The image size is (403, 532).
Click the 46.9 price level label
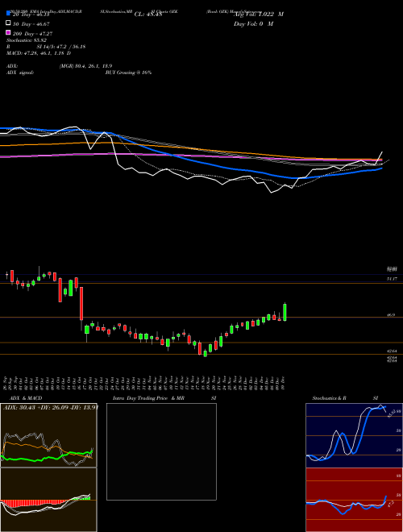391,315
